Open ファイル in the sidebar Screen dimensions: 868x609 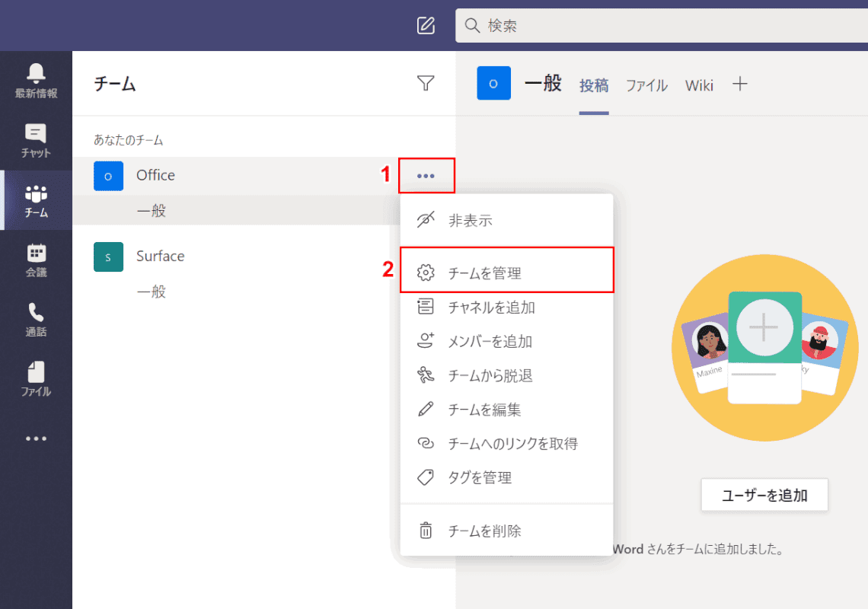point(36,380)
